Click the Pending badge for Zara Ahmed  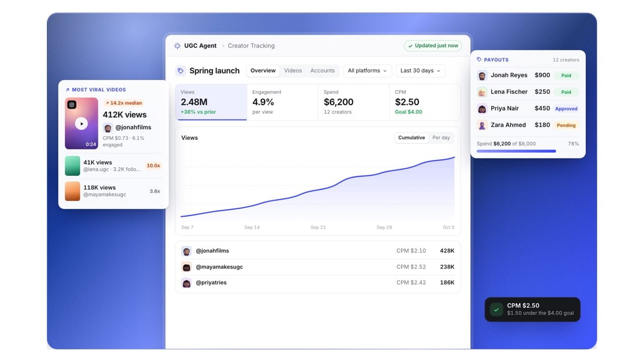(x=566, y=125)
